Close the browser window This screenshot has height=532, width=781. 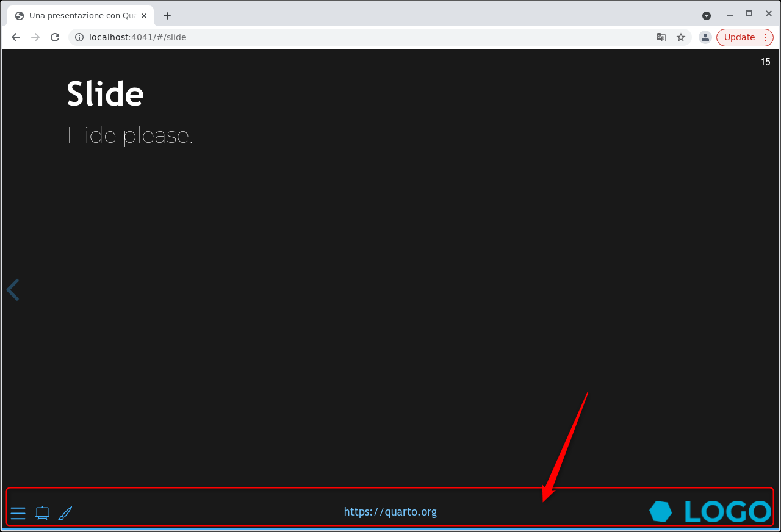click(768, 14)
